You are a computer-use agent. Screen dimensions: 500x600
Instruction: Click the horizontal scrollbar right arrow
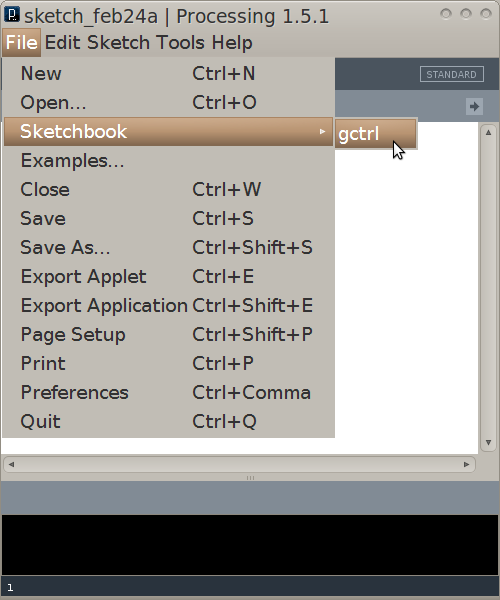coord(466,465)
